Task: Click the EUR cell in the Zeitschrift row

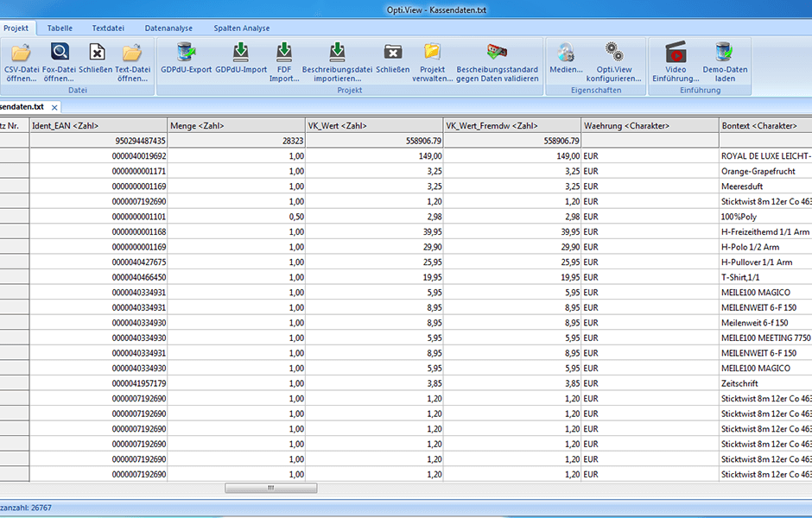Action: click(650, 383)
